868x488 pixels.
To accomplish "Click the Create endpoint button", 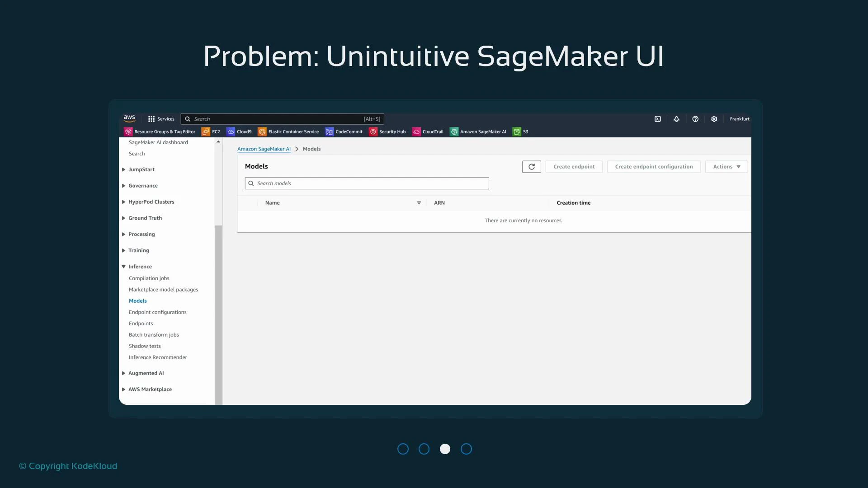I will coord(574,166).
